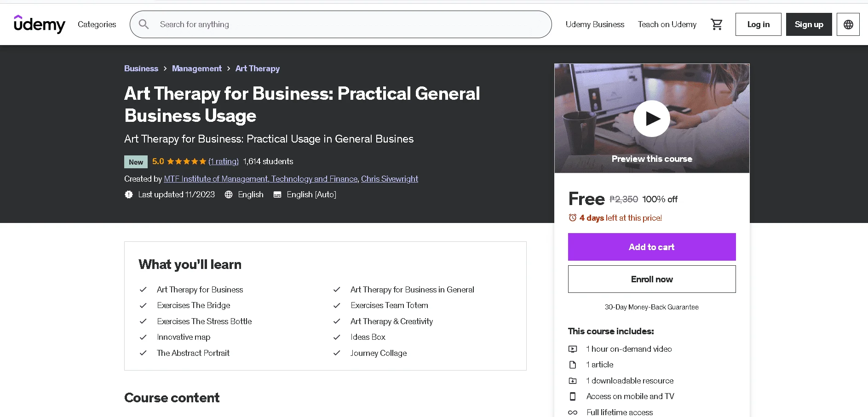This screenshot has width=868, height=417.
Task: Open the 1 rating link
Action: click(x=224, y=161)
